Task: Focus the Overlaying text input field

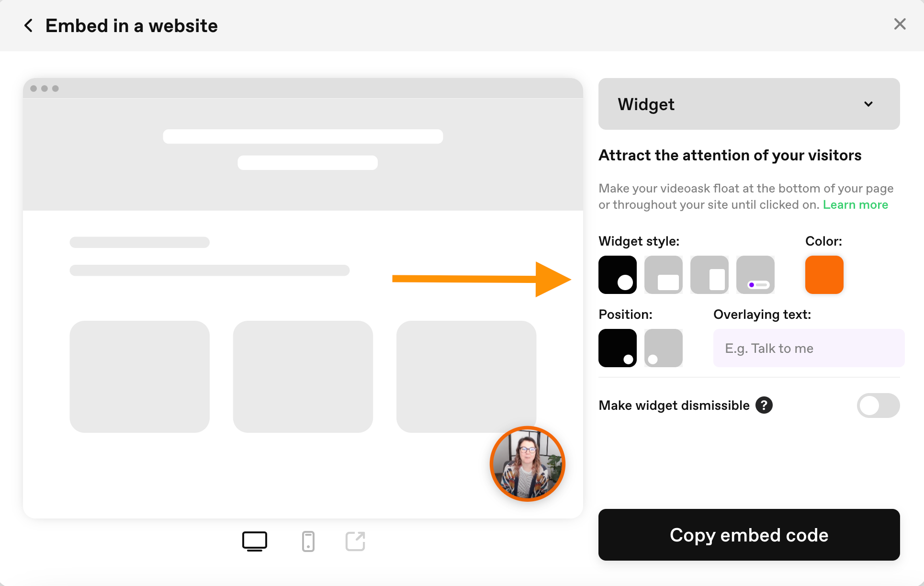Action: pyautogui.click(x=809, y=348)
